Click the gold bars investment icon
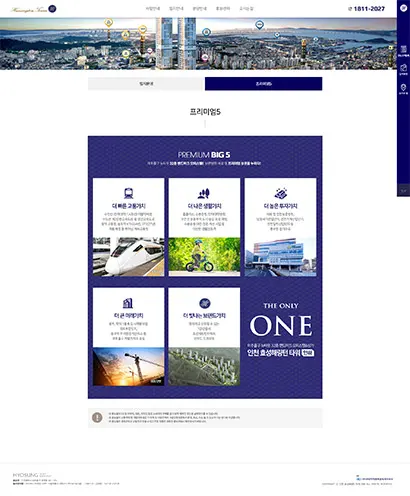This screenshot has width=410, height=496. coord(281,193)
